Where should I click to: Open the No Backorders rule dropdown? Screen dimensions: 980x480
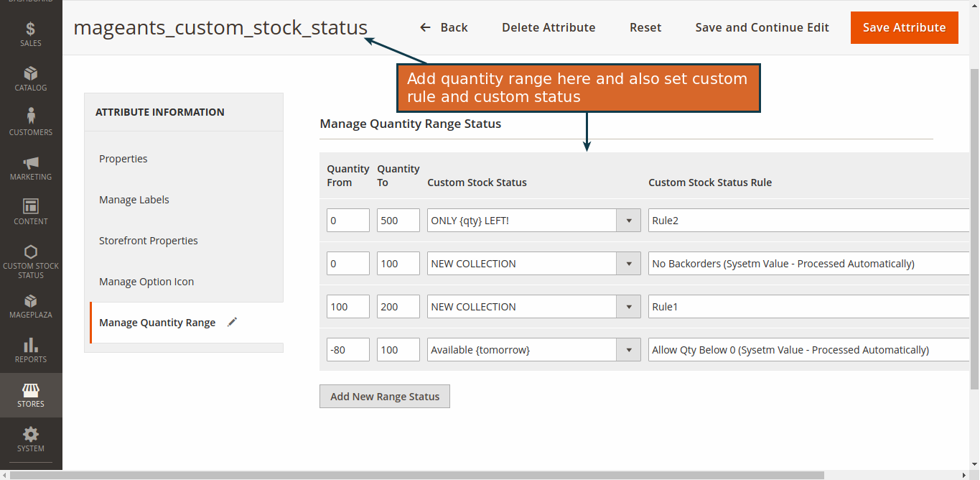click(x=808, y=264)
